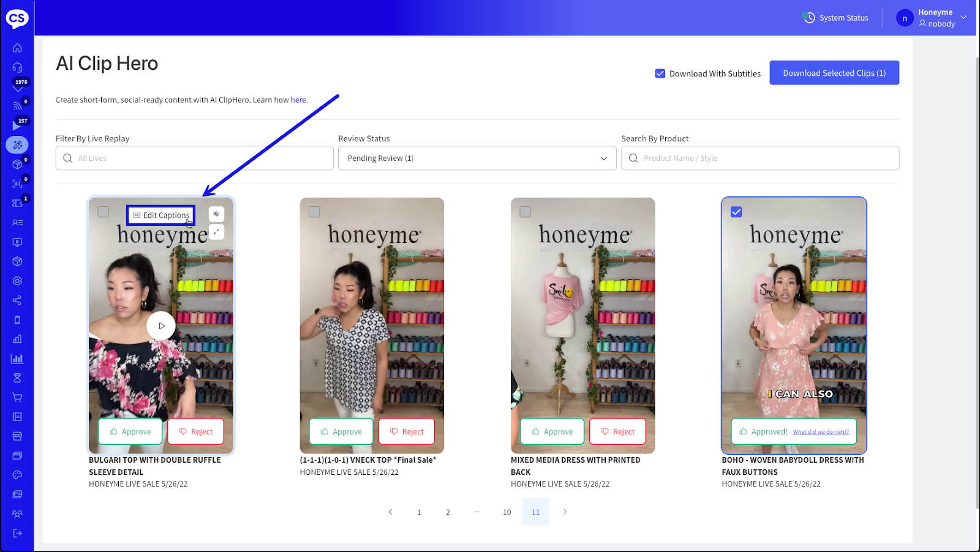Click the color palette sidebar icon
The height and width of the screenshot is (552, 980).
[17, 475]
